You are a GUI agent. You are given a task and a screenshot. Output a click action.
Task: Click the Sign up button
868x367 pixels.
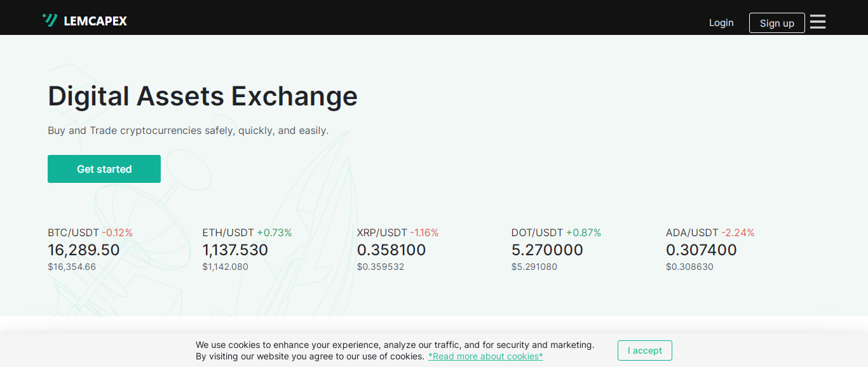pyautogui.click(x=776, y=23)
